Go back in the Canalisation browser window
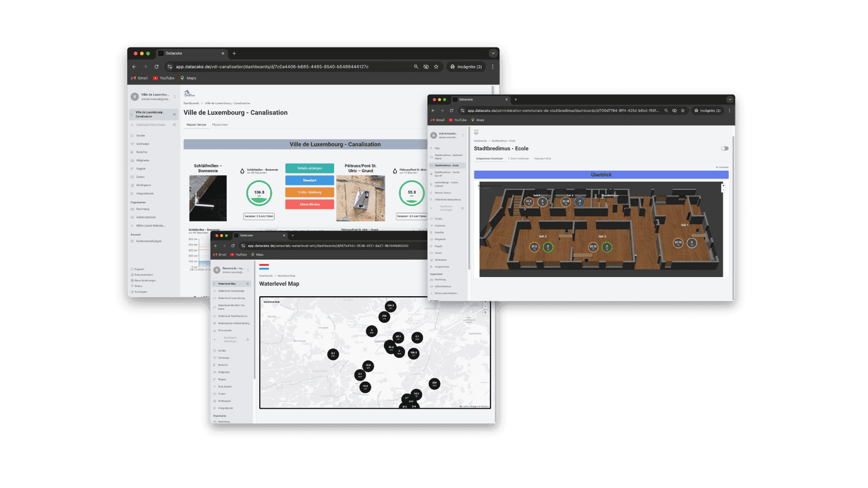The image size is (868, 488). coord(135,67)
